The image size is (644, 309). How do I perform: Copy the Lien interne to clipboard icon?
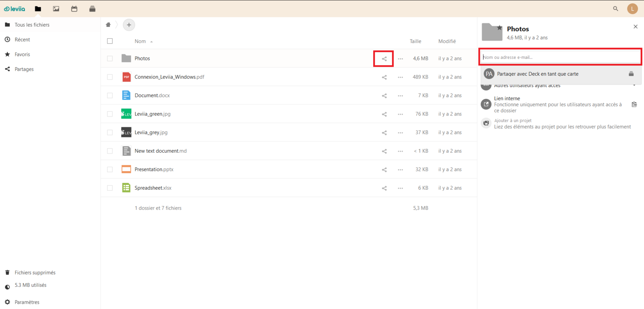[x=634, y=104]
